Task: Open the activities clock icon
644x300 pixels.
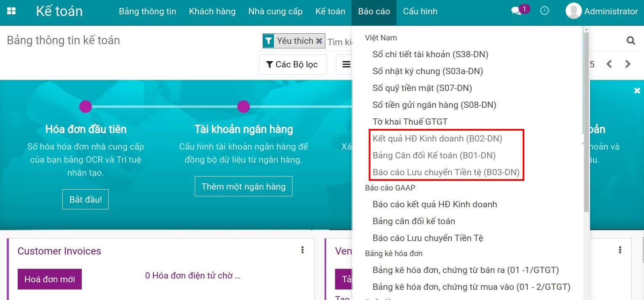Action: pos(545,11)
